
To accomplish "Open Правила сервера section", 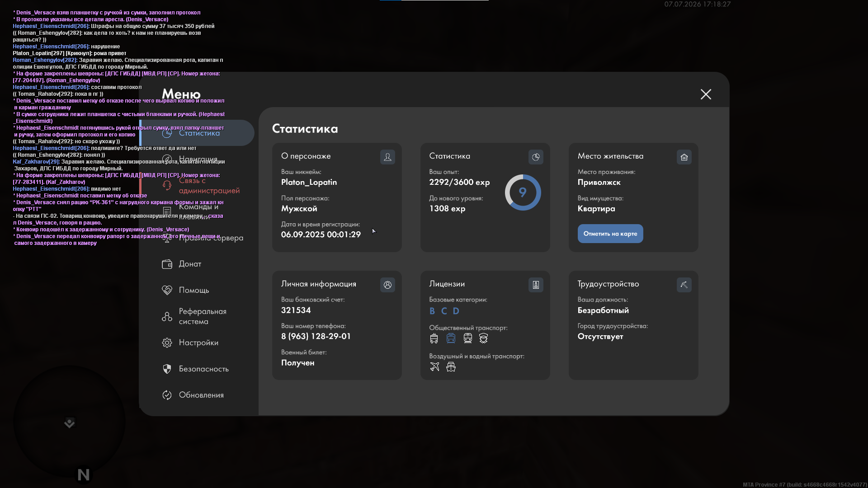I will tap(197, 238).
